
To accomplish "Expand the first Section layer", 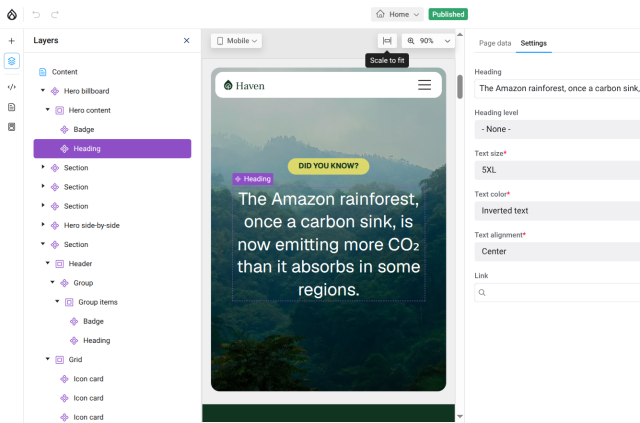I will coord(43,167).
